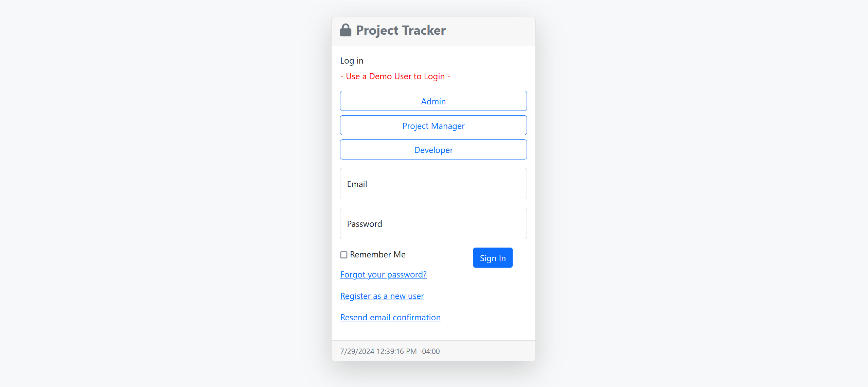Viewport: 868px width, 387px height.
Task: Select Use a Demo User to Login prompt
Action: [395, 76]
